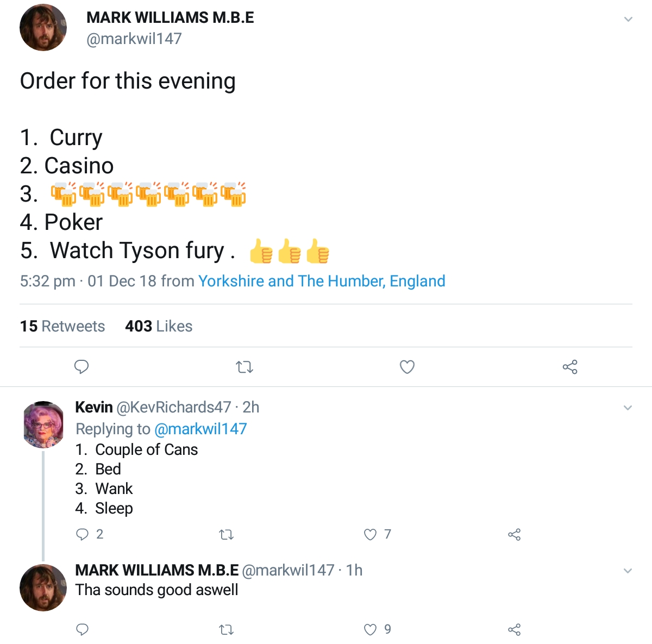Like the 'Tha sounds good aswell' reply

371,629
